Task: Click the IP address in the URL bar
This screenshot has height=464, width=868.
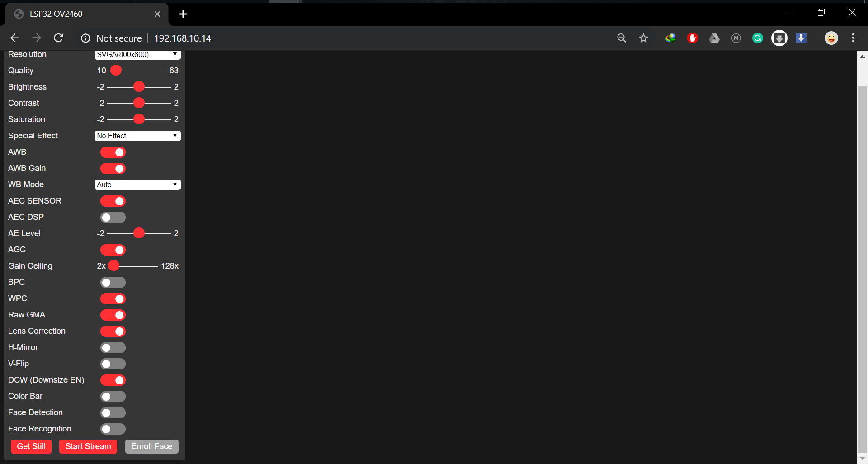Action: click(183, 38)
